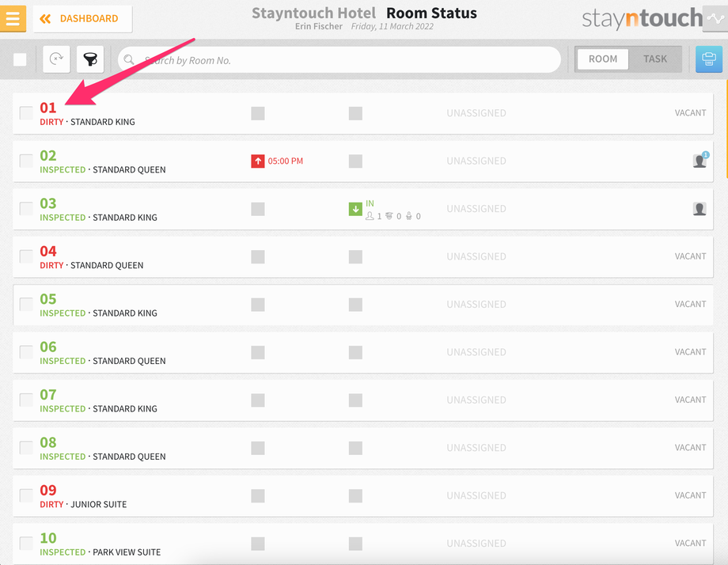Select checkbox for room 07

26,400
